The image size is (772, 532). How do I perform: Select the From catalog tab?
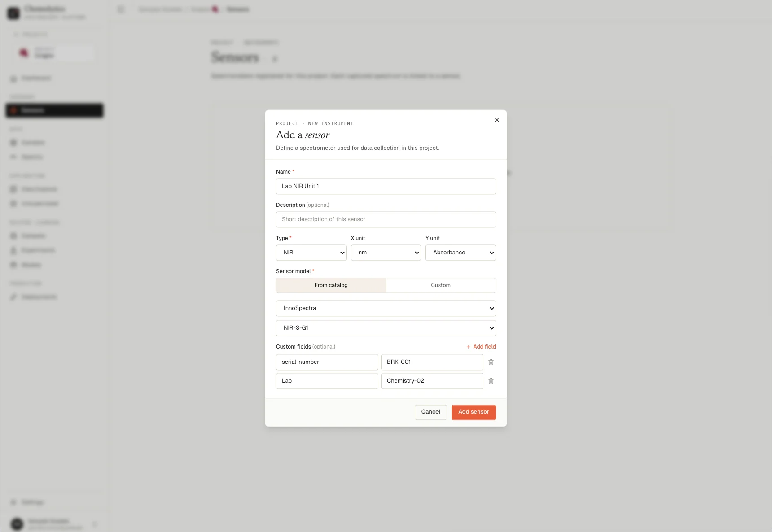point(331,285)
